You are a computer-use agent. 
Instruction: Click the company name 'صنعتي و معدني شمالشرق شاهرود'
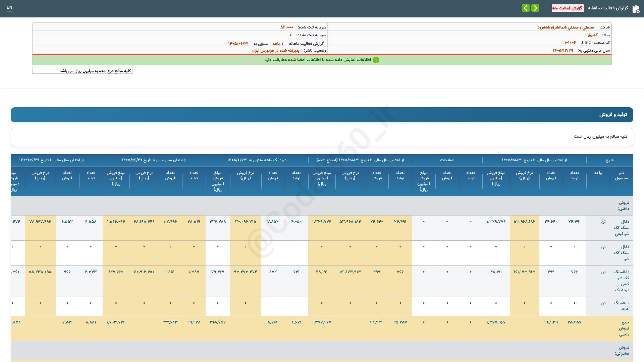566,27
